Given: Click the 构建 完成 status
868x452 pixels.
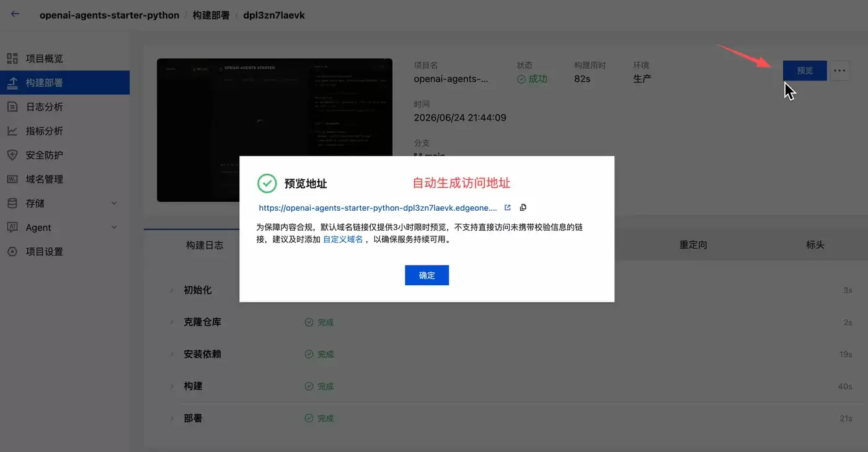Looking at the screenshot, I should pos(319,386).
